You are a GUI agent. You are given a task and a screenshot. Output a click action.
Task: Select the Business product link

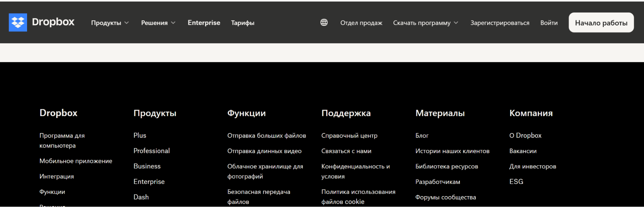click(147, 166)
